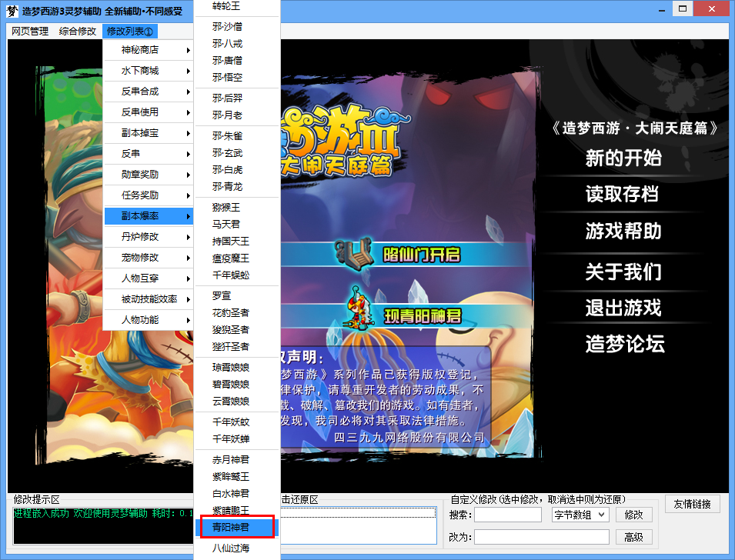Open the 丹炉修改 submenu
Screen dimensions: 735x560
[x=149, y=237]
